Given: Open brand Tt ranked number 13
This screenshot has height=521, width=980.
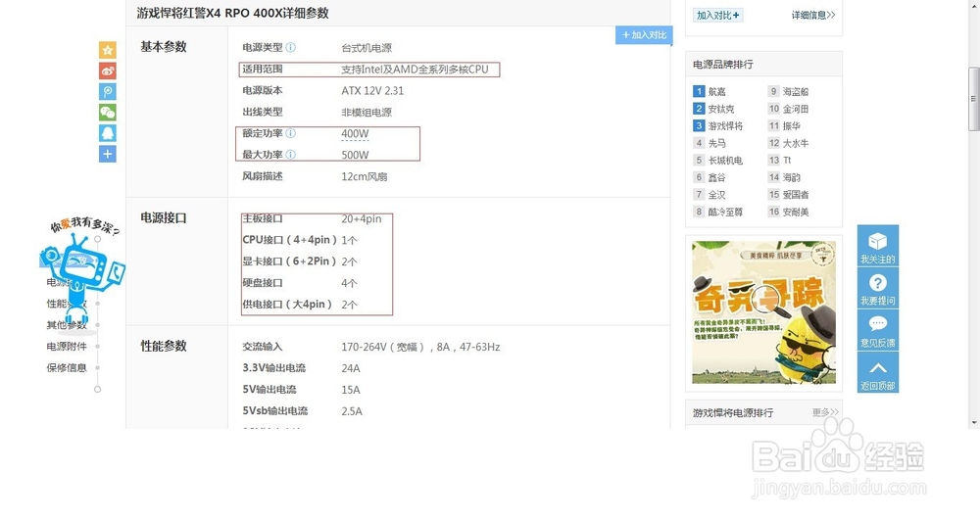Looking at the screenshot, I should (x=787, y=160).
